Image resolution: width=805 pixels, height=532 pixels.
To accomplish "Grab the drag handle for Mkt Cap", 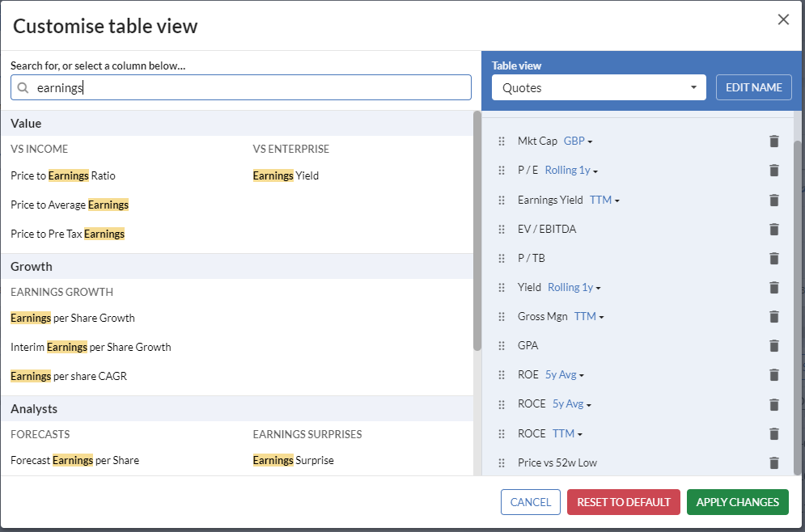I will click(502, 141).
